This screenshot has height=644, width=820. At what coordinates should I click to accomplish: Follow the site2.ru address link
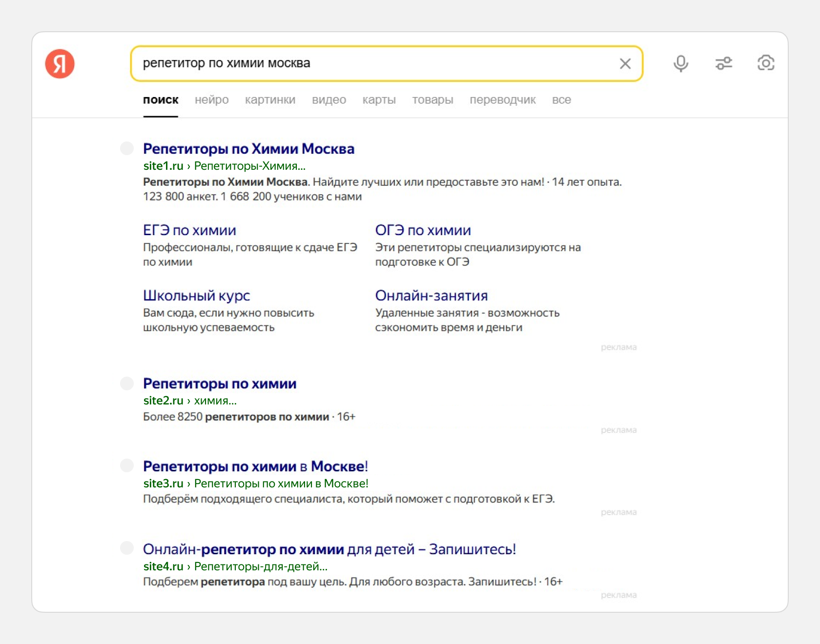164,401
